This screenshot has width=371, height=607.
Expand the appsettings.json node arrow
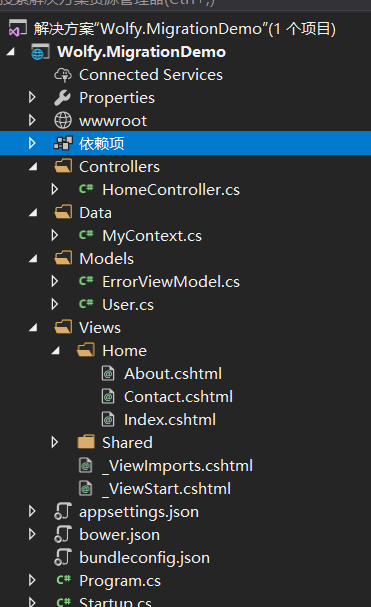click(x=32, y=511)
